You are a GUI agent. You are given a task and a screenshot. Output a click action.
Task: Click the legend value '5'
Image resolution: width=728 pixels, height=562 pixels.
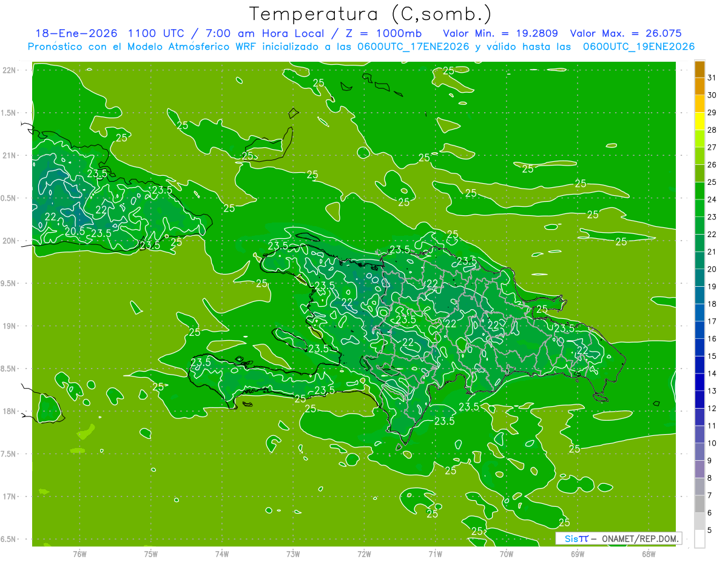click(x=710, y=530)
